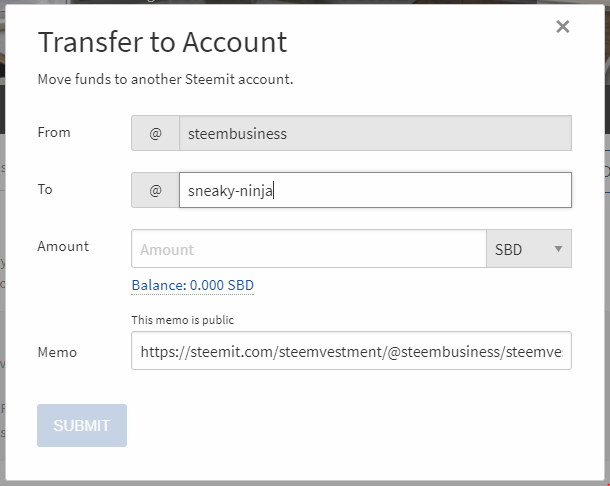Click the empty dialog area right of SUBMIT
This screenshot has height=486, width=610.
pyautogui.click(x=350, y=425)
